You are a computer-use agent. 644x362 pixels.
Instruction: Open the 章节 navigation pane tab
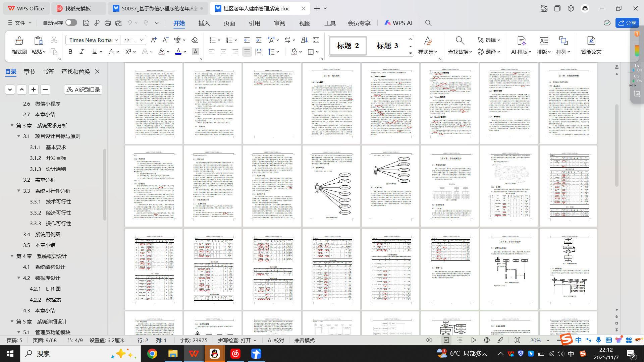click(x=29, y=71)
